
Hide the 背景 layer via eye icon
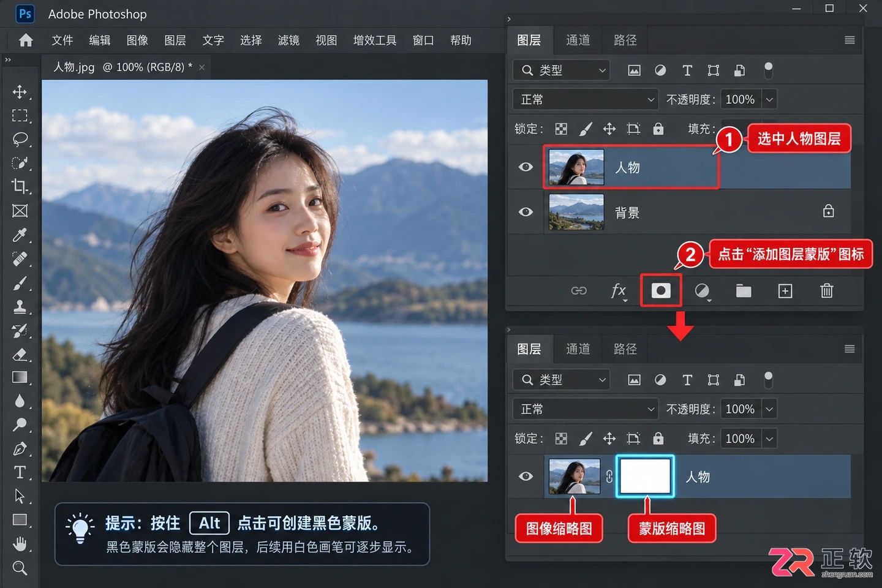tap(526, 212)
